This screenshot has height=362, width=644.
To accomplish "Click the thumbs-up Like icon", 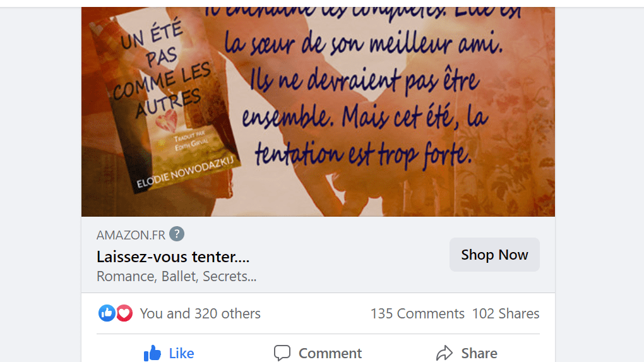I will [x=152, y=353].
